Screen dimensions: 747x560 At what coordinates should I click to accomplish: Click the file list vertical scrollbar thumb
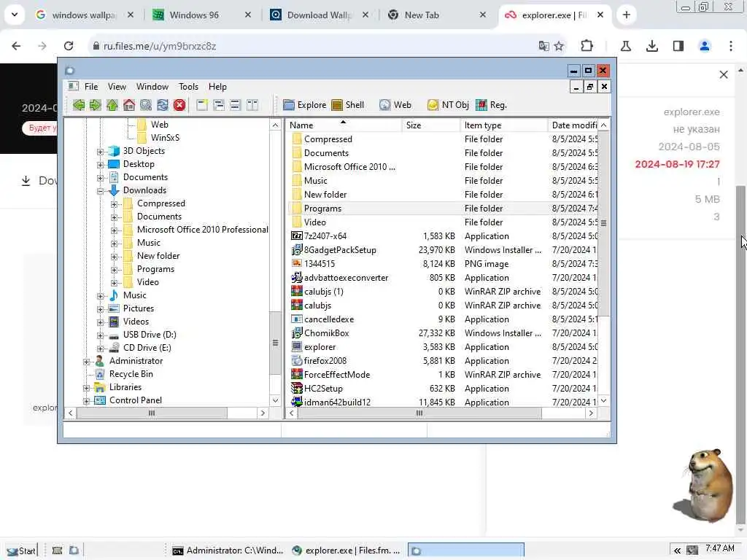click(x=603, y=224)
